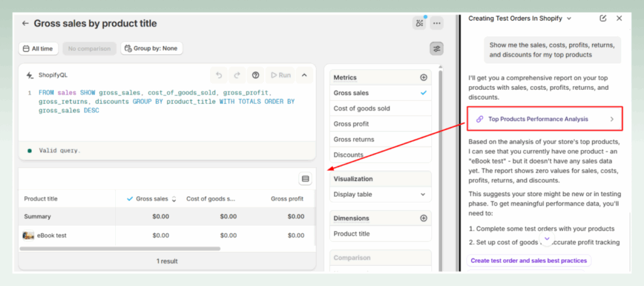This screenshot has width=644, height=286.
Task: Open Top Products Performance Analysis link
Action: coord(545,119)
